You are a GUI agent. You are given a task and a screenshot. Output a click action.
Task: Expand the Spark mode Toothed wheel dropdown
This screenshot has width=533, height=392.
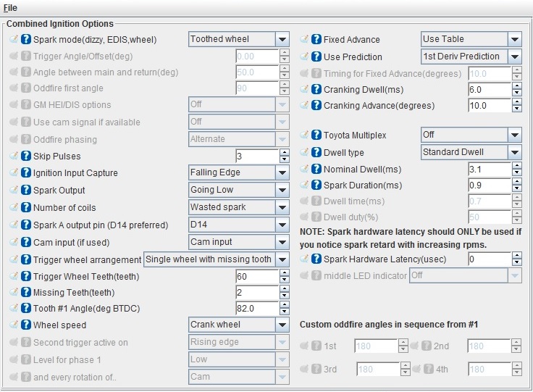[x=282, y=39]
